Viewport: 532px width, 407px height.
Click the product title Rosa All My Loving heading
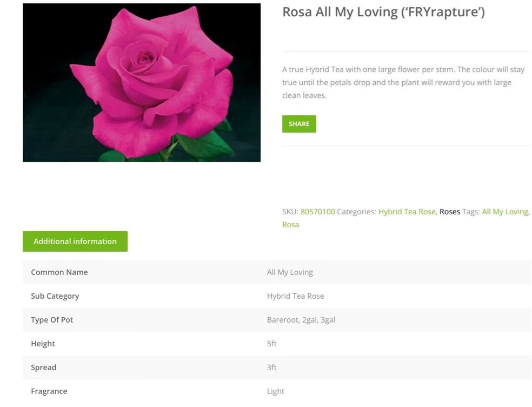click(x=383, y=12)
